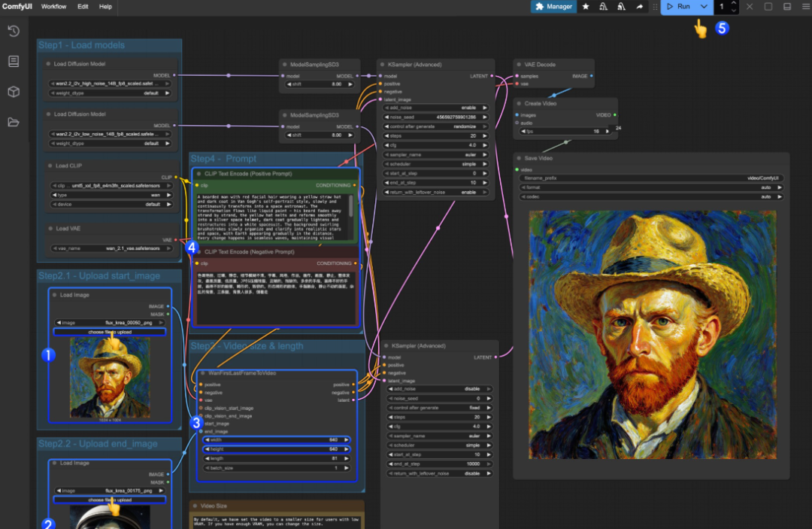The height and width of the screenshot is (529, 812).
Task: Click the square clear-queue icon in the top bar
Action: (768, 7)
